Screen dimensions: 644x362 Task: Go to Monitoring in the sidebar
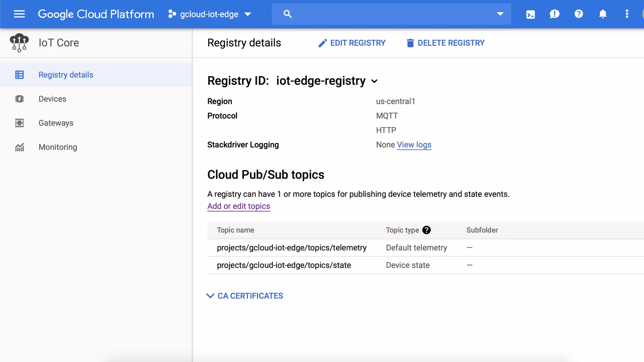[58, 147]
